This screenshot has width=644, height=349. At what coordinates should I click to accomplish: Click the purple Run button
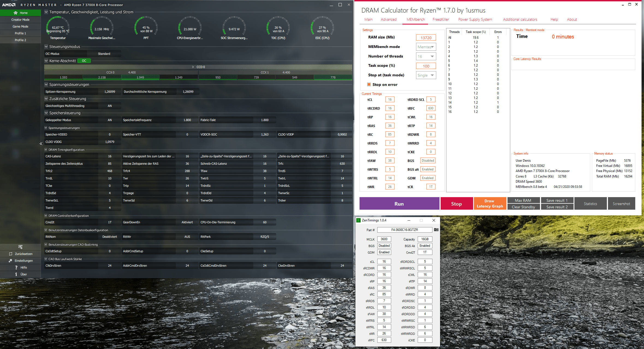399,203
